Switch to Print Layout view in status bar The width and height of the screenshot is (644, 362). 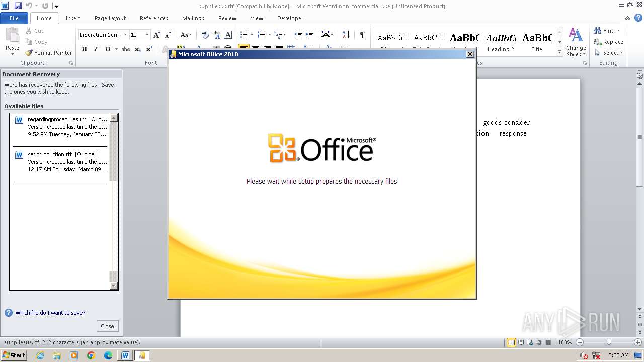click(x=511, y=342)
